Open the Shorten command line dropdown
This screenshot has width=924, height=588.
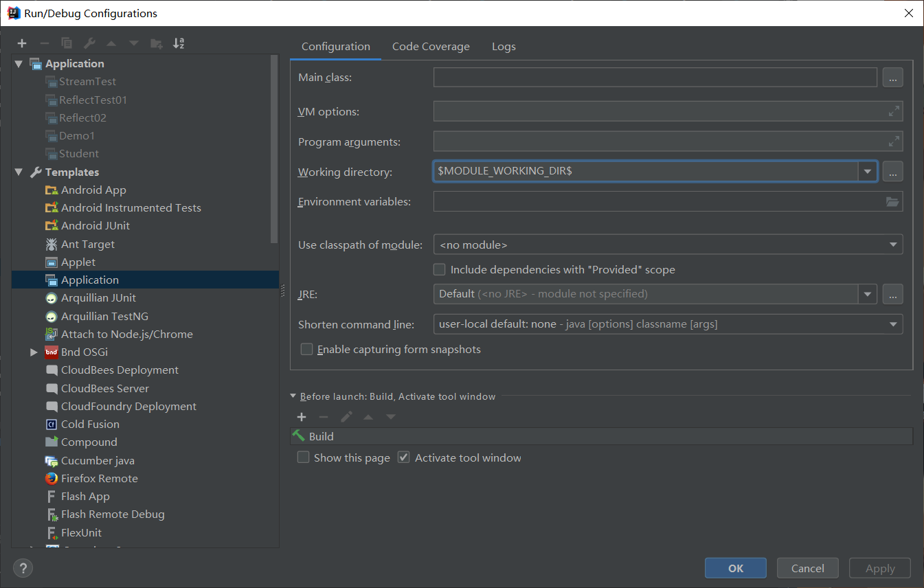point(668,324)
